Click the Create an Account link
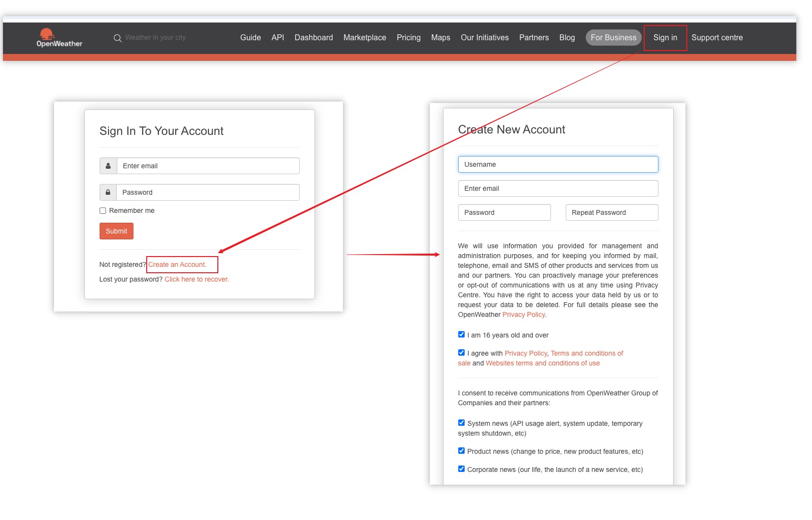 pyautogui.click(x=177, y=264)
